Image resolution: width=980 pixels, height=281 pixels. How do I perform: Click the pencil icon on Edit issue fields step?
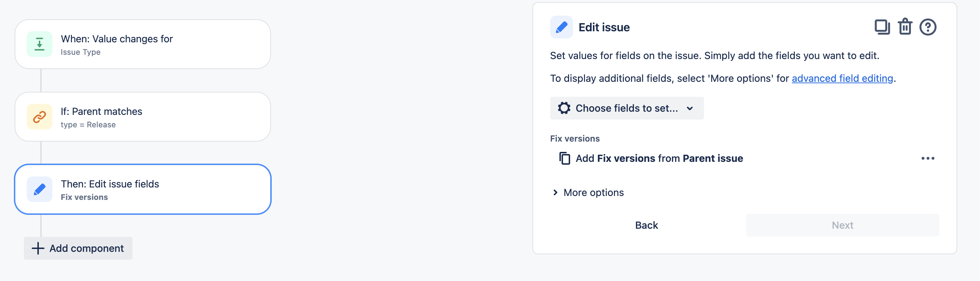pos(40,189)
